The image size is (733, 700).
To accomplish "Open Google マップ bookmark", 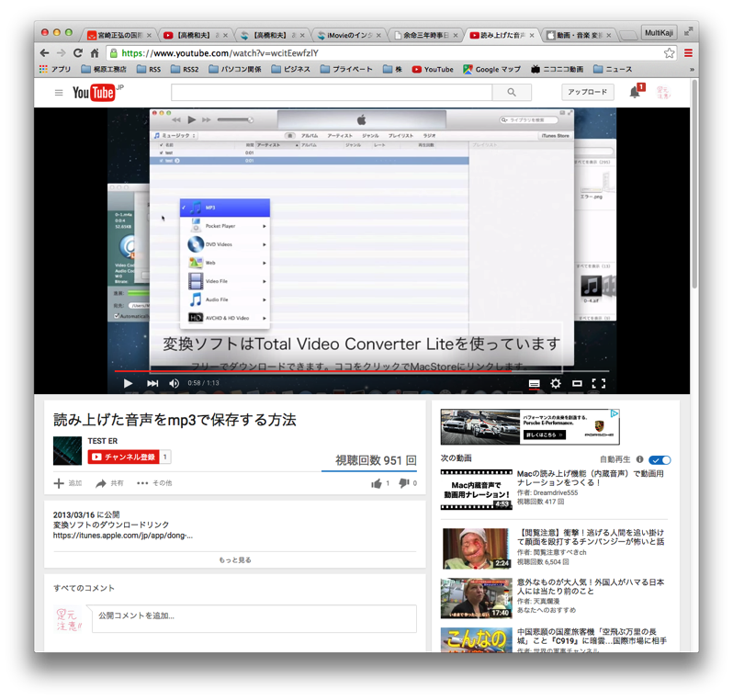I will click(x=491, y=69).
